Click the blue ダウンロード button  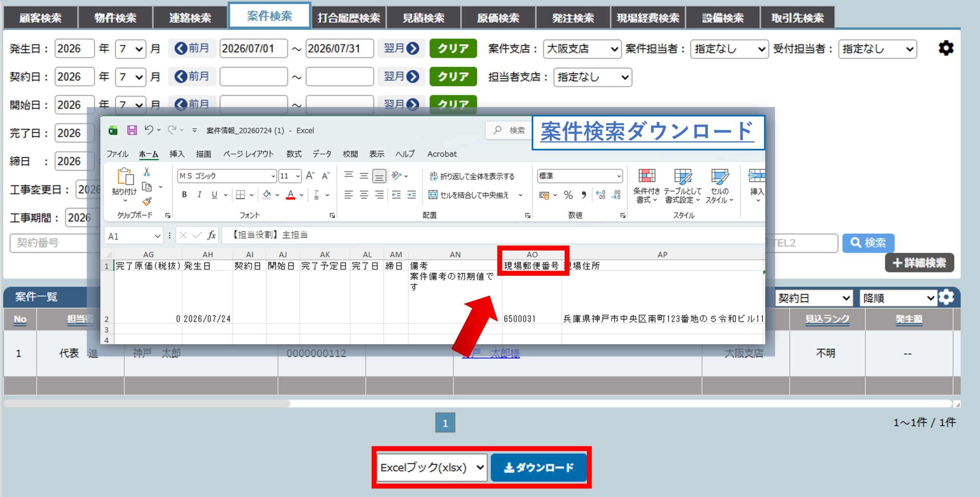point(539,467)
